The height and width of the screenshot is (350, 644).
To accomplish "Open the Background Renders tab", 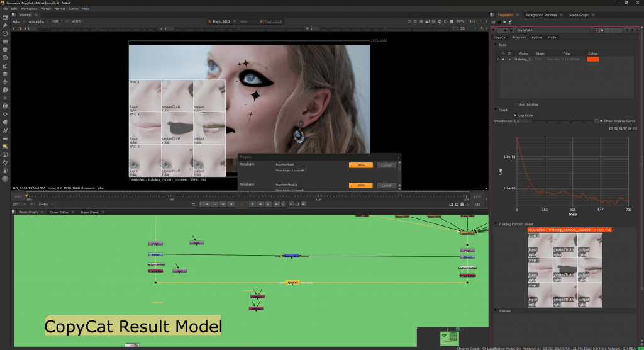I will click(x=541, y=15).
